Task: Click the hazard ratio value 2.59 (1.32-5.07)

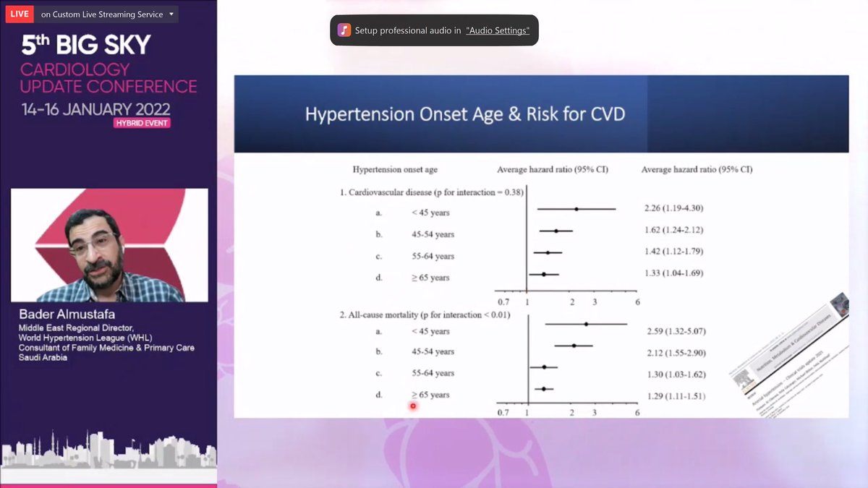Action: (676, 331)
